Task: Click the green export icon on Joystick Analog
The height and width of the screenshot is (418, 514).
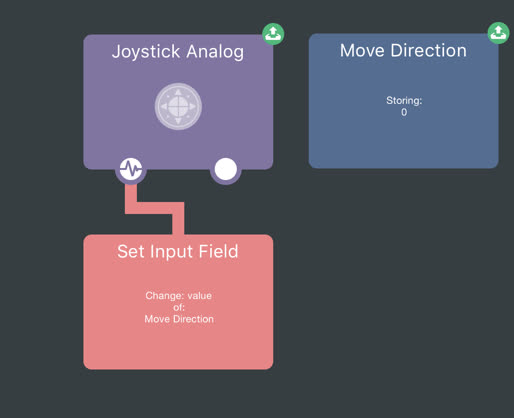Action: coord(273,34)
